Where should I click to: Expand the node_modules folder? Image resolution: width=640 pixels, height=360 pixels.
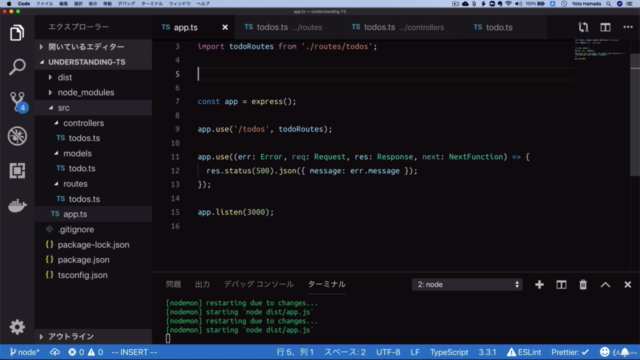[93, 93]
